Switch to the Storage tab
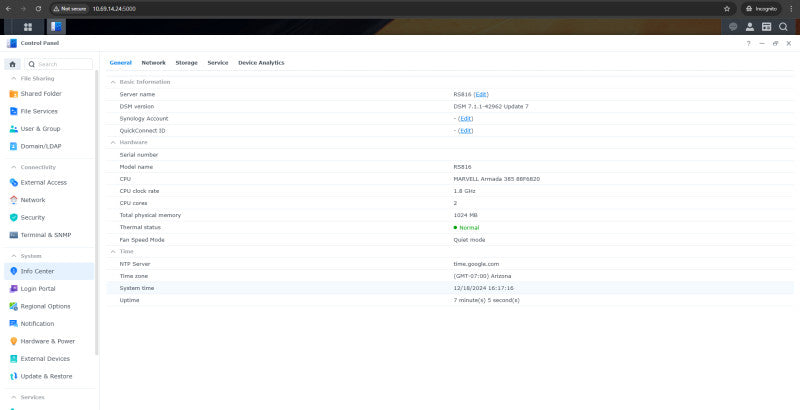800x410 pixels. coord(186,63)
